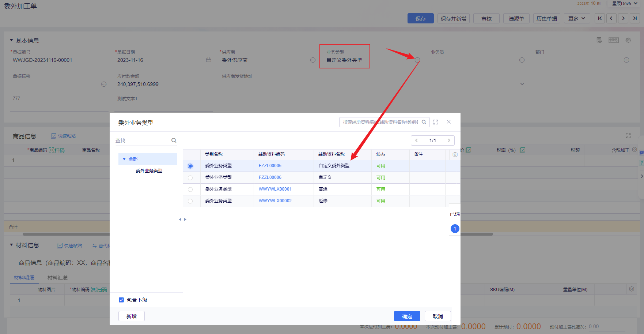This screenshot has height=334, width=644.
Task: Open link WWYWLX00001
Action: pos(275,189)
